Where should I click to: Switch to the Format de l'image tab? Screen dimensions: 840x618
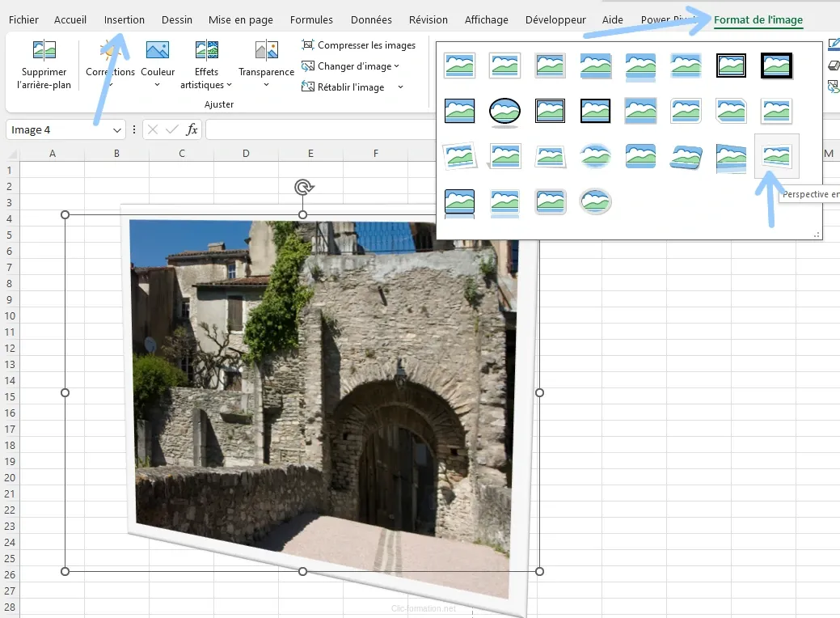758,19
